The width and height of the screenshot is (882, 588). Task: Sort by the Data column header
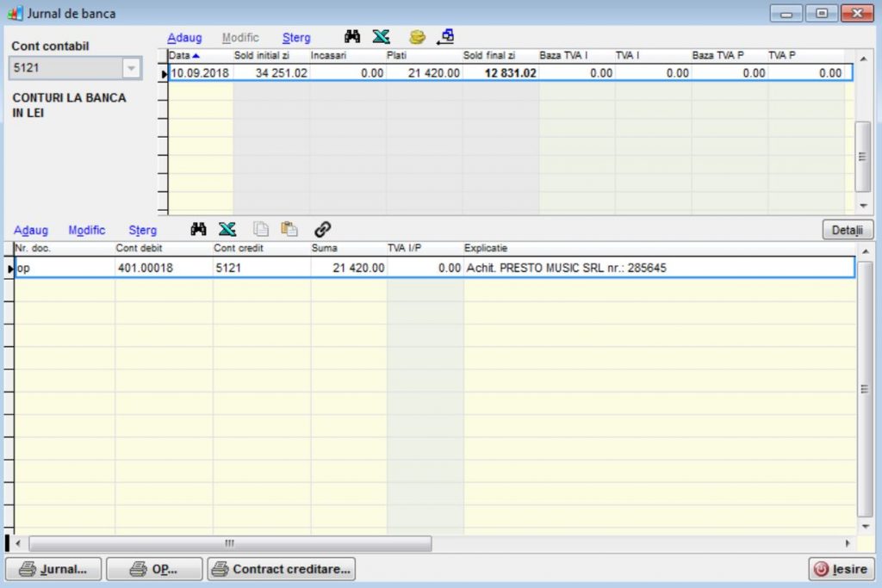tap(184, 55)
